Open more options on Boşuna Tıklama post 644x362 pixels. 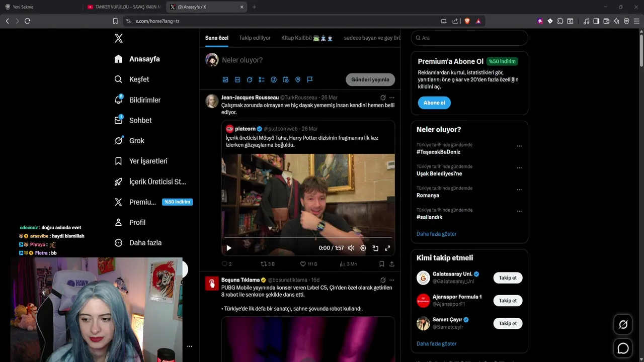392,280
